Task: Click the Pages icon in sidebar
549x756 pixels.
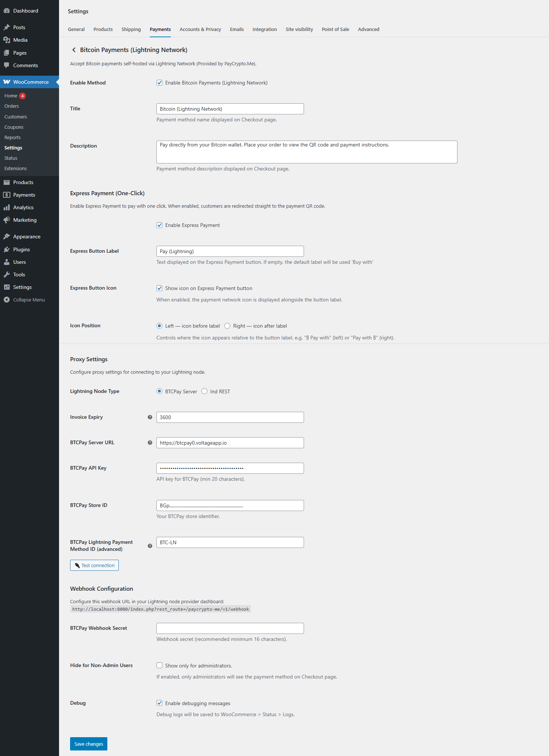Action: [x=7, y=53]
